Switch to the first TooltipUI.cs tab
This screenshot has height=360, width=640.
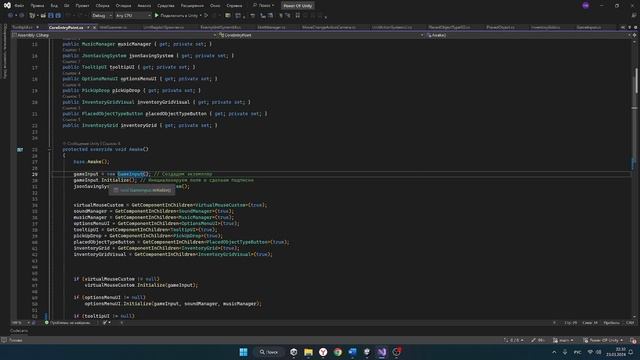[22, 27]
